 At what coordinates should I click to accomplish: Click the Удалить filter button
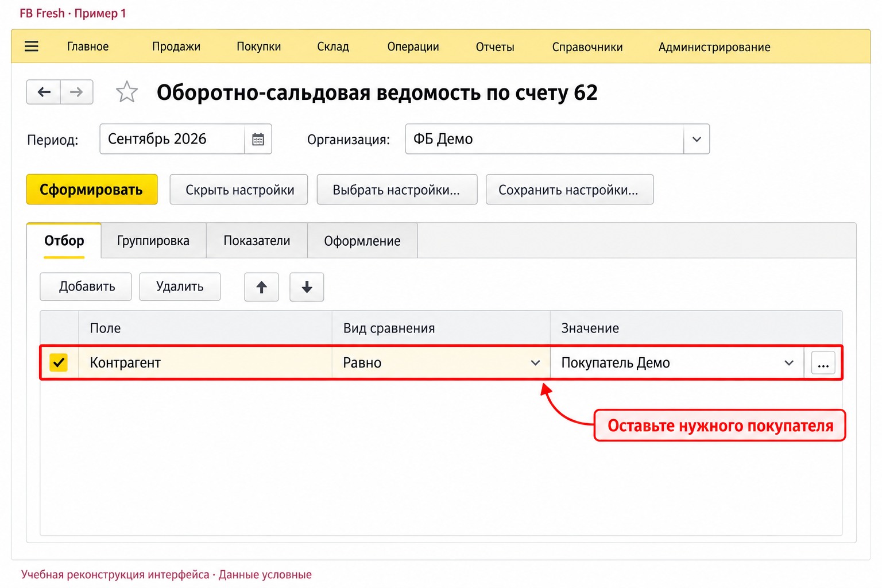pyautogui.click(x=180, y=287)
